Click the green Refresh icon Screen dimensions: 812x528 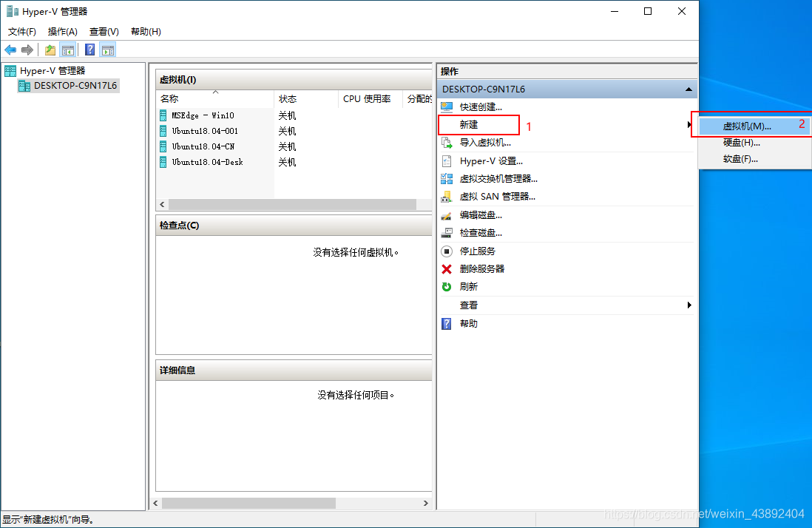[447, 286]
